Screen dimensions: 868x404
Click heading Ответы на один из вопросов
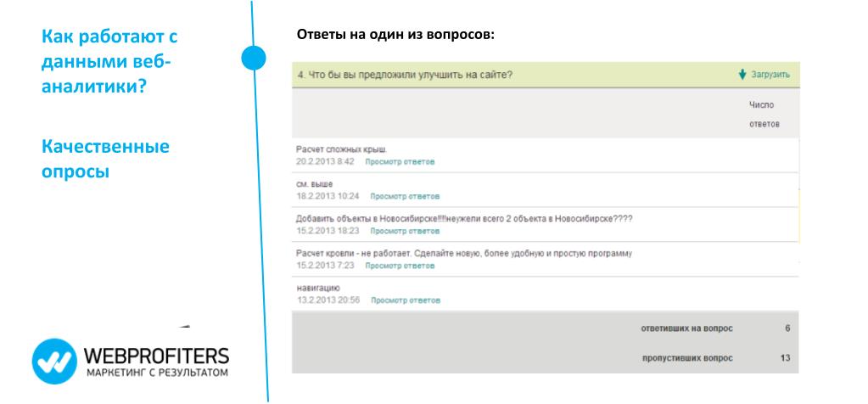click(x=395, y=35)
